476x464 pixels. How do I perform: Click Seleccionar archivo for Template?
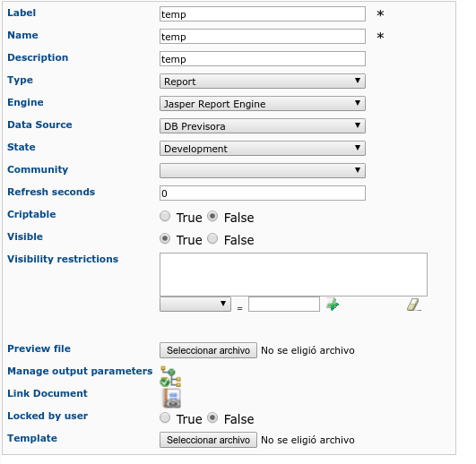[x=208, y=440]
